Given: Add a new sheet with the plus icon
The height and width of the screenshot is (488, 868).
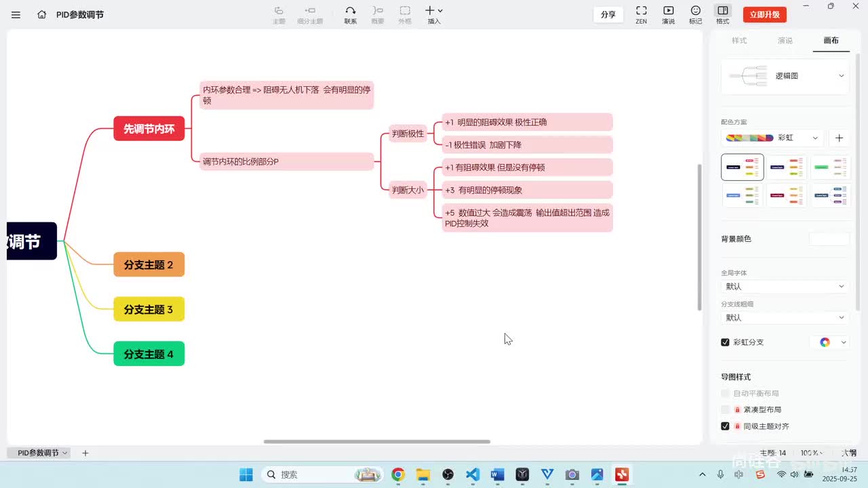Looking at the screenshot, I should coord(85,453).
